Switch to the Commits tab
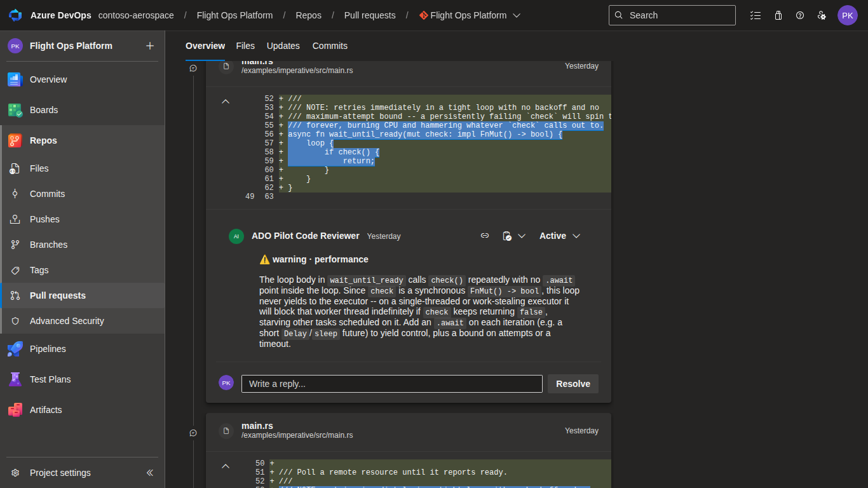 (330, 46)
